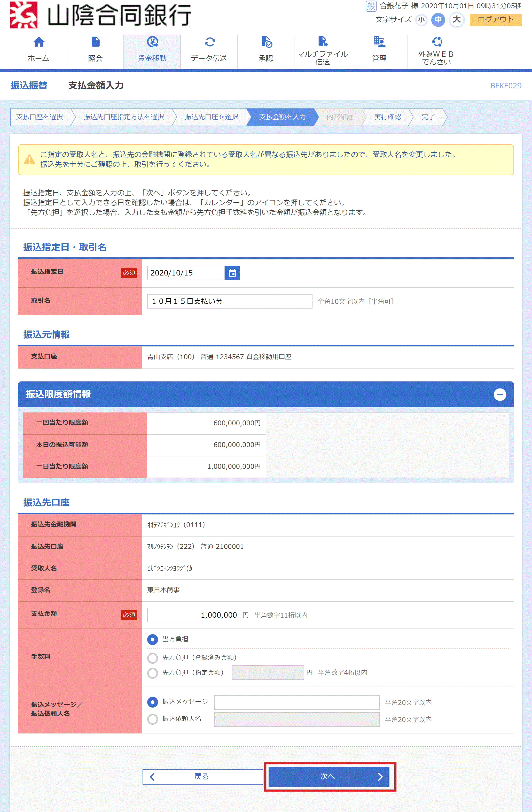Image resolution: width=532 pixels, height=812 pixels.
Task: Click the 実行確認 step
Action: point(387,117)
